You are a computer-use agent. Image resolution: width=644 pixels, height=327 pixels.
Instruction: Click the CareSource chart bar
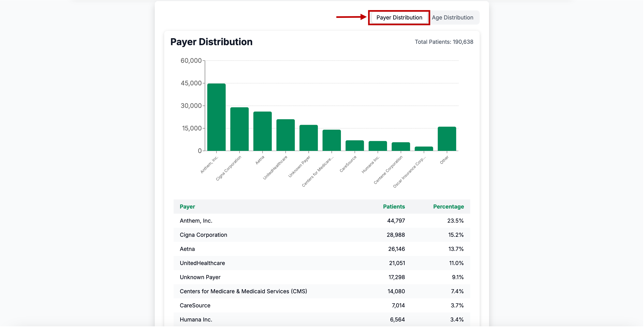[x=354, y=146]
